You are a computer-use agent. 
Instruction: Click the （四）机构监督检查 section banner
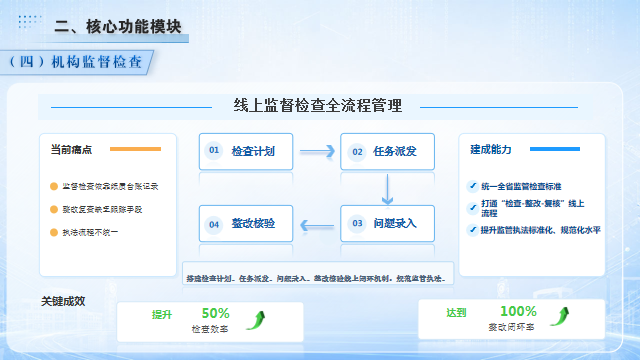(77, 62)
